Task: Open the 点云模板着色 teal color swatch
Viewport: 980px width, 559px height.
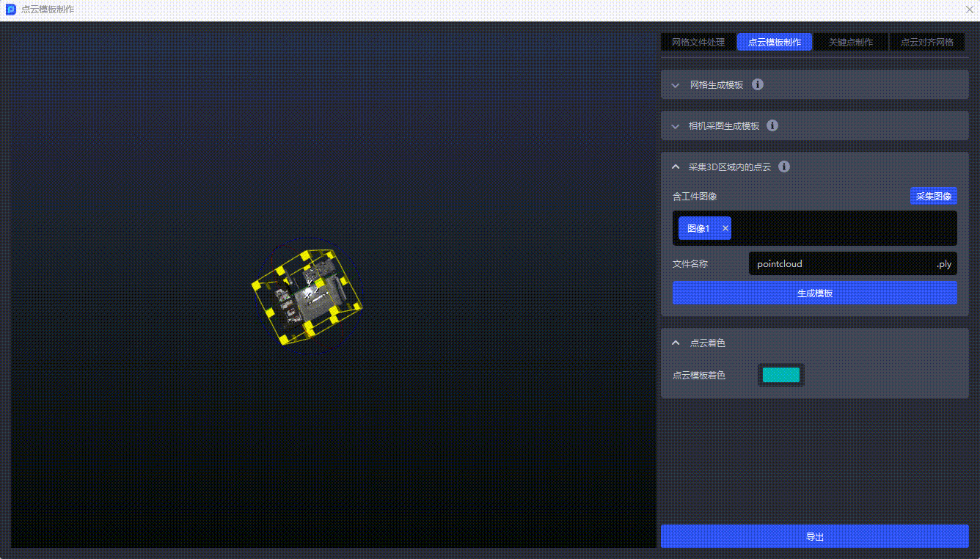Action: tap(780, 375)
